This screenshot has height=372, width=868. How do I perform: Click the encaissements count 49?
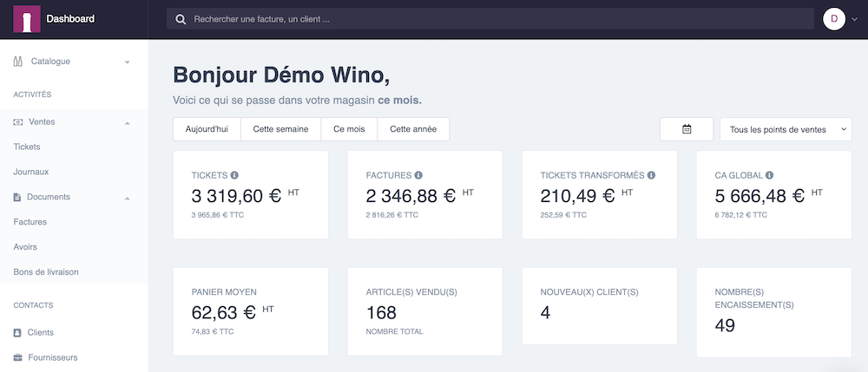tap(725, 325)
